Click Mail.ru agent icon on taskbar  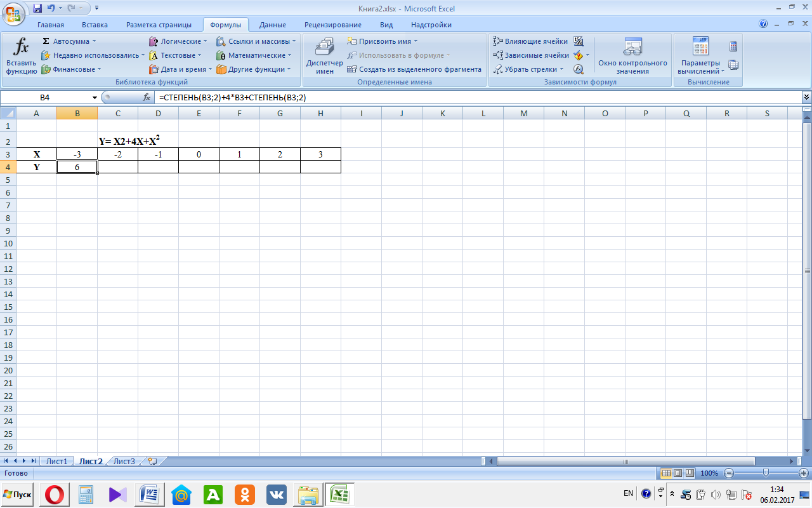181,494
